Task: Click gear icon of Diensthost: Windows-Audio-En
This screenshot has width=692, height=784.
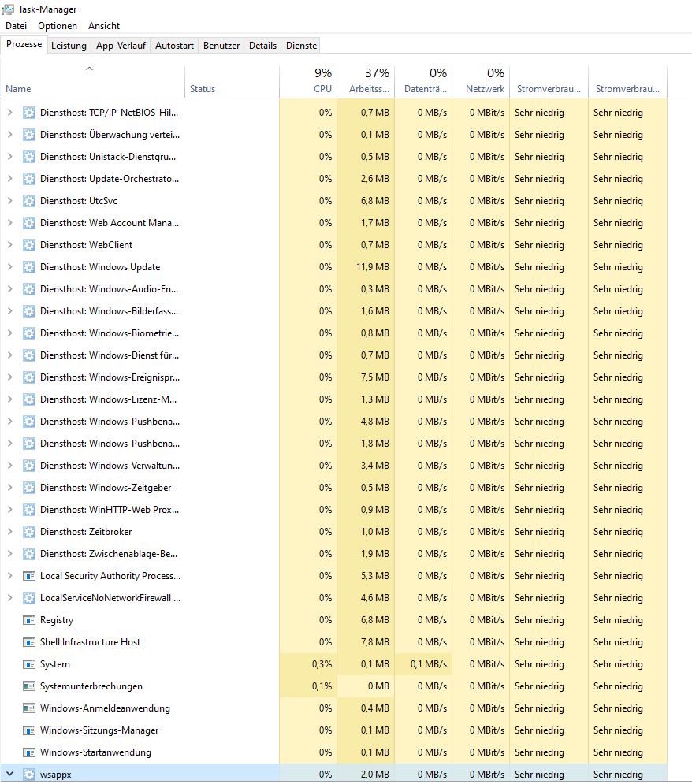Action: coord(29,289)
